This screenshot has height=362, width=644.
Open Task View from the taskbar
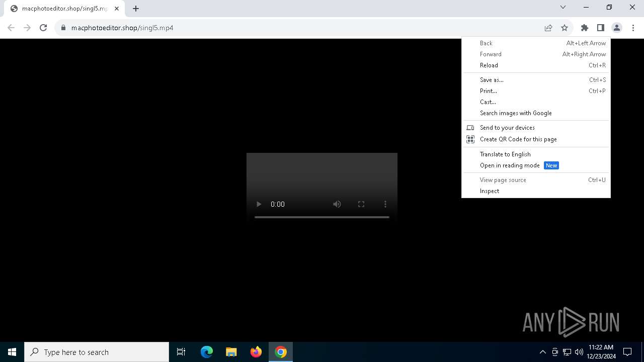click(181, 352)
